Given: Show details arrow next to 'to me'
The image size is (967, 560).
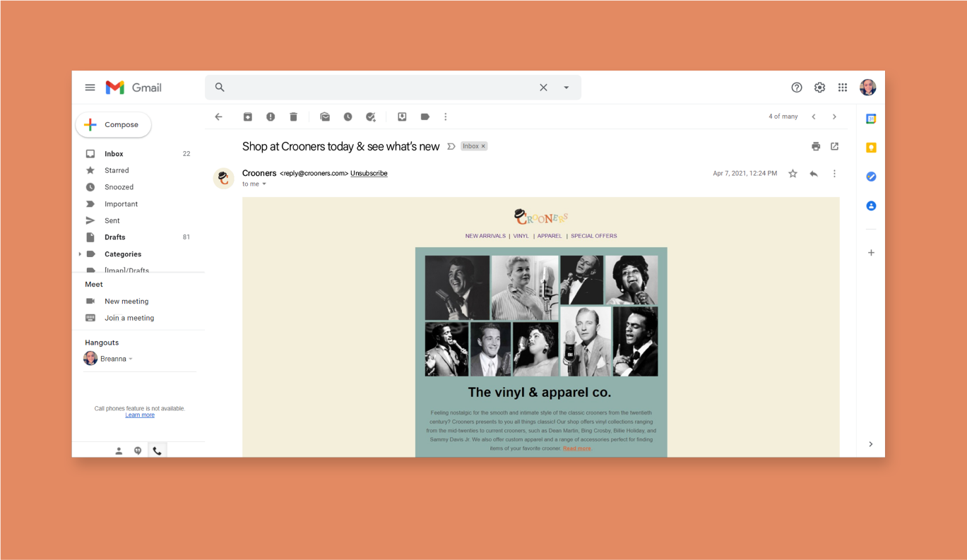Looking at the screenshot, I should pos(264,184).
